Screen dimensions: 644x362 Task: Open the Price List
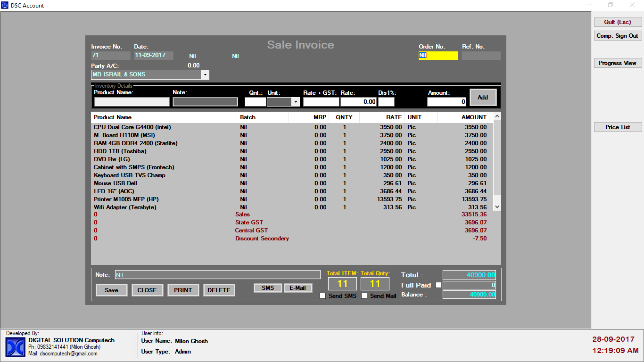tap(618, 127)
